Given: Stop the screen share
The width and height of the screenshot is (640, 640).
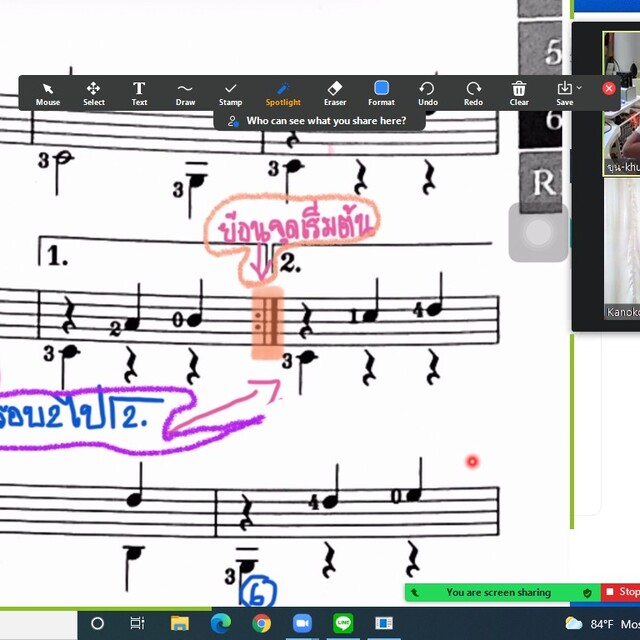Looking at the screenshot, I should click(622, 592).
